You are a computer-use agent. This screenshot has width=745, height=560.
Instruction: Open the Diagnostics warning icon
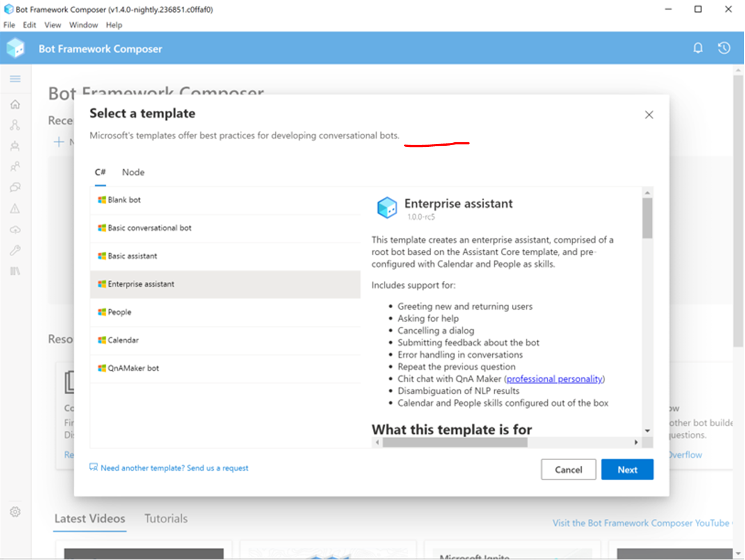[15, 209]
